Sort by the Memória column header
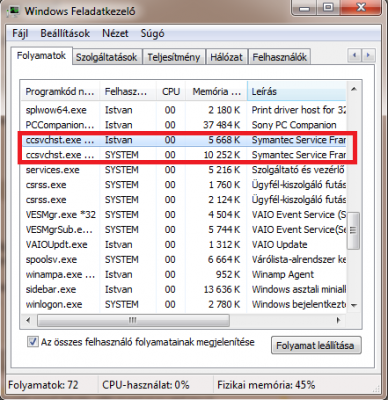 coord(216,91)
